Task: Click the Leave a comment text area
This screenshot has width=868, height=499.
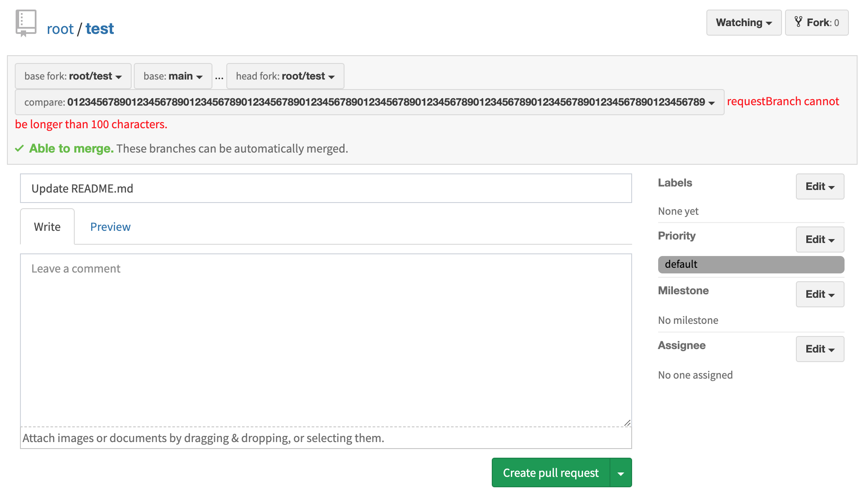Action: click(326, 340)
